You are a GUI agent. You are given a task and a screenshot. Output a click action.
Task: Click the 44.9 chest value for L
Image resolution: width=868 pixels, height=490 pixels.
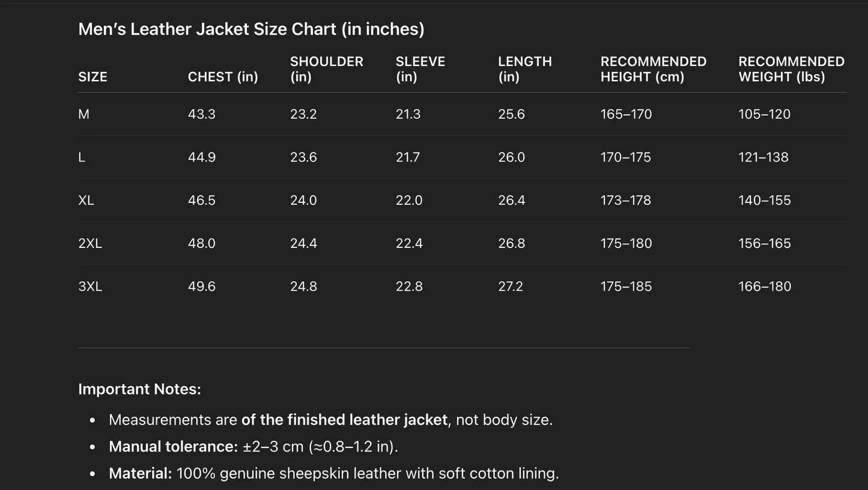pyautogui.click(x=201, y=157)
